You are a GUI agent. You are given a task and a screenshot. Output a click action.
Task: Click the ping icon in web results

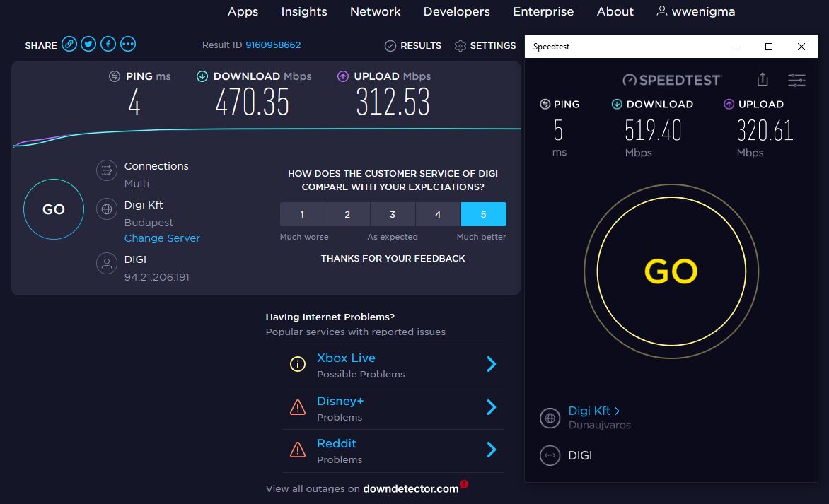[114, 76]
